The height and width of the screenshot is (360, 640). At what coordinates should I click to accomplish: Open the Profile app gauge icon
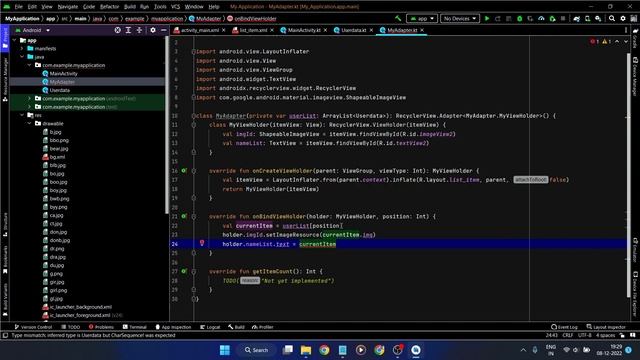[541, 18]
